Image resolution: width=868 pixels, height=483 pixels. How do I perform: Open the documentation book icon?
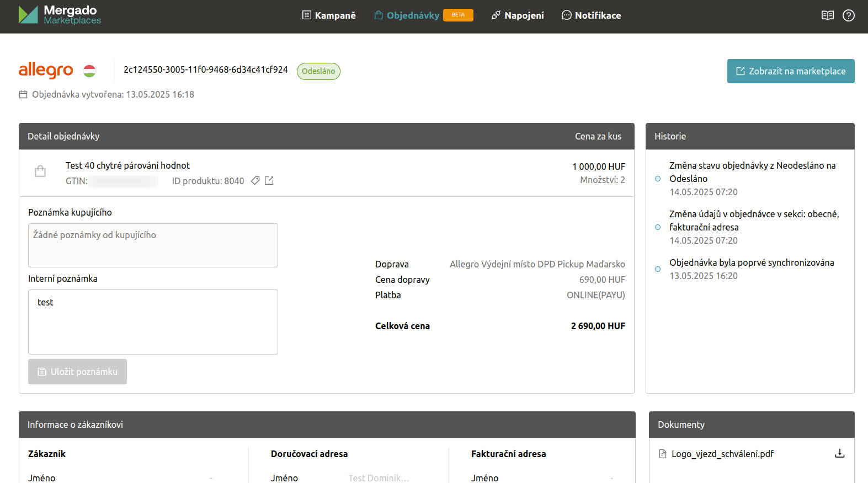click(x=827, y=15)
